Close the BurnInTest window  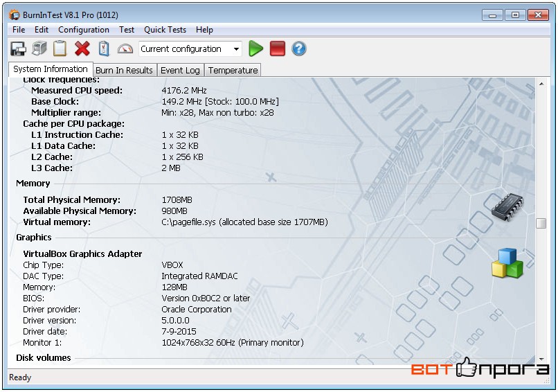point(538,15)
